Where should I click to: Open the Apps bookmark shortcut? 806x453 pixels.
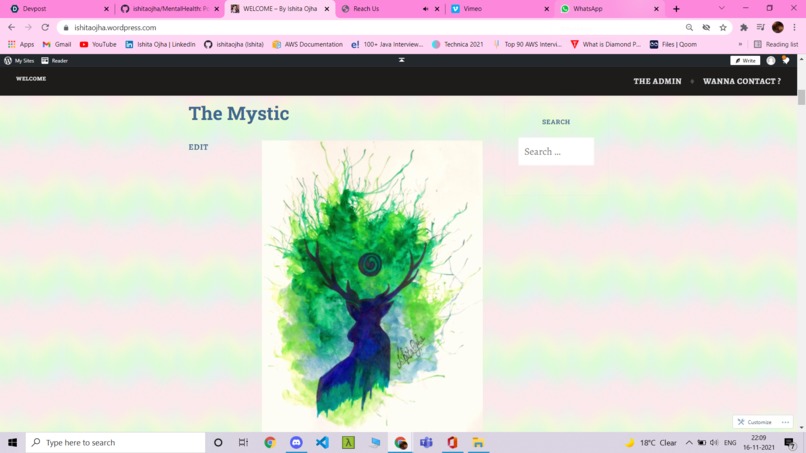(21, 44)
